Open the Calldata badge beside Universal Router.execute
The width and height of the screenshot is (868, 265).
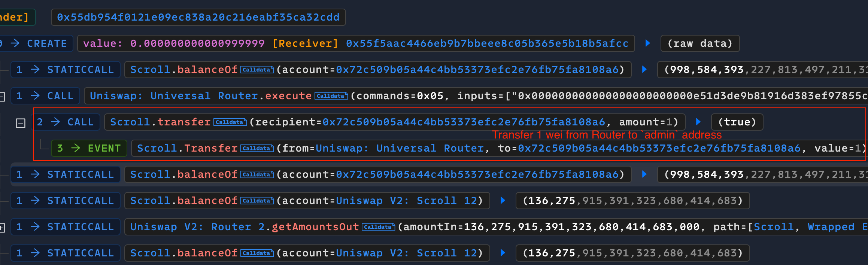pos(331,96)
